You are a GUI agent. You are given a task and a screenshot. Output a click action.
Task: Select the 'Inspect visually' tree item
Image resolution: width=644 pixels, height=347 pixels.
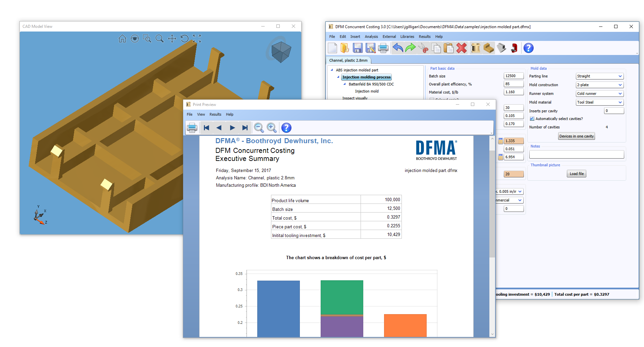coord(355,98)
